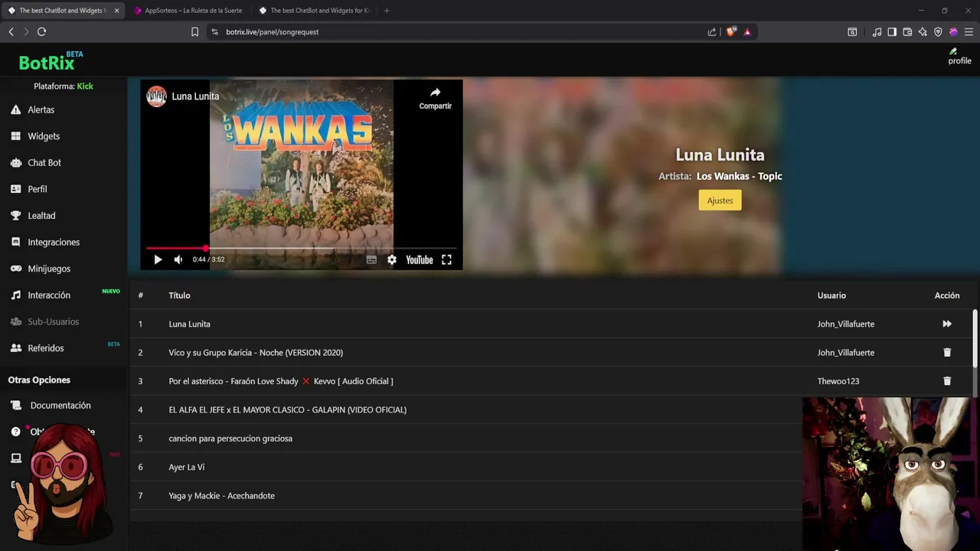
Task: Open Brave VPN shield icon
Action: [938, 32]
